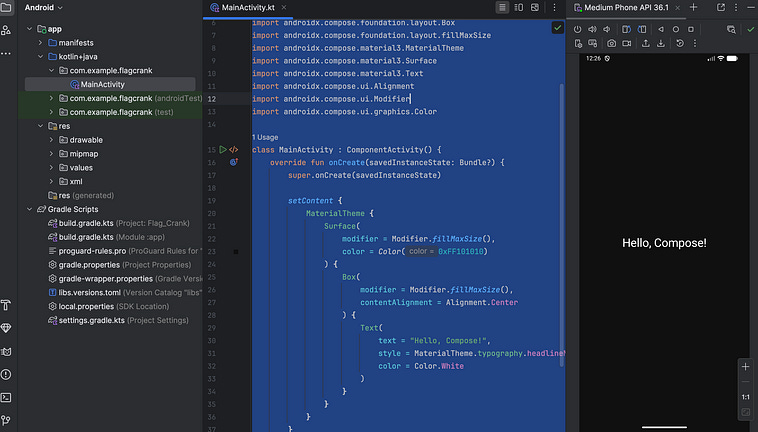
Task: Open the Terminal tool window icon
Action: click(6, 397)
